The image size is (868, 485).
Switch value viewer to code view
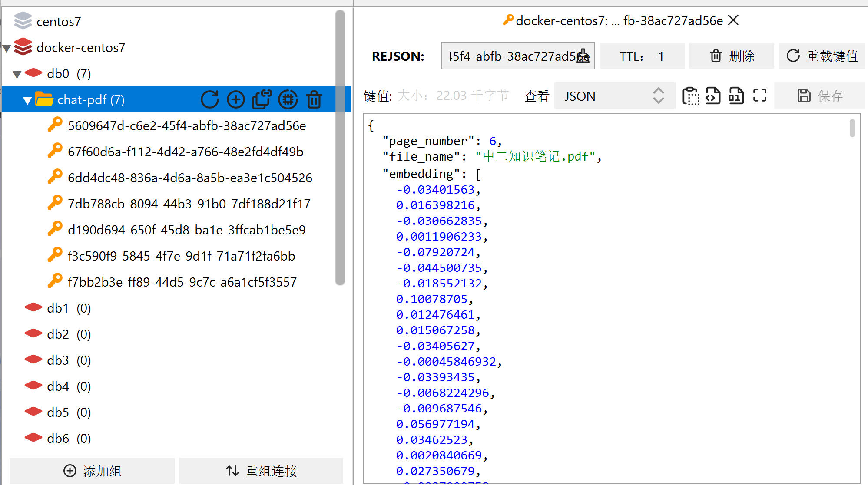coord(713,96)
